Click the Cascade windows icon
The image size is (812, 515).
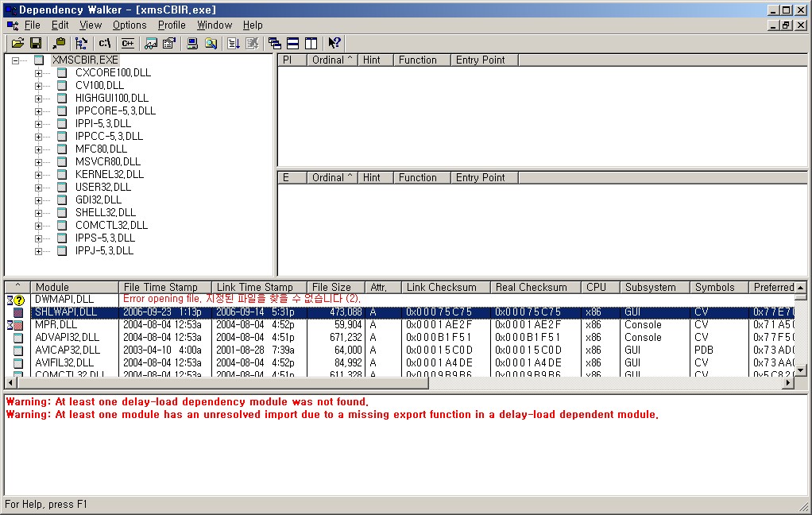click(275, 43)
